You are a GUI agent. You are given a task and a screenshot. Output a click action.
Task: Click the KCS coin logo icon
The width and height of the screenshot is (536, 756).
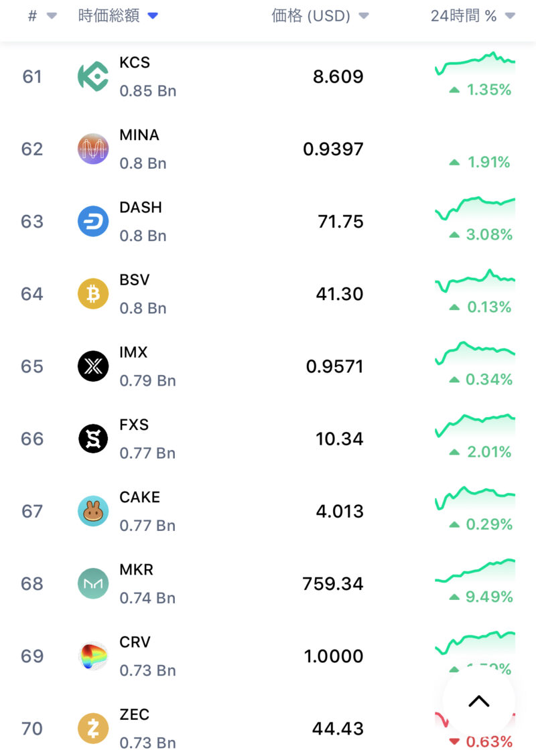point(92,76)
